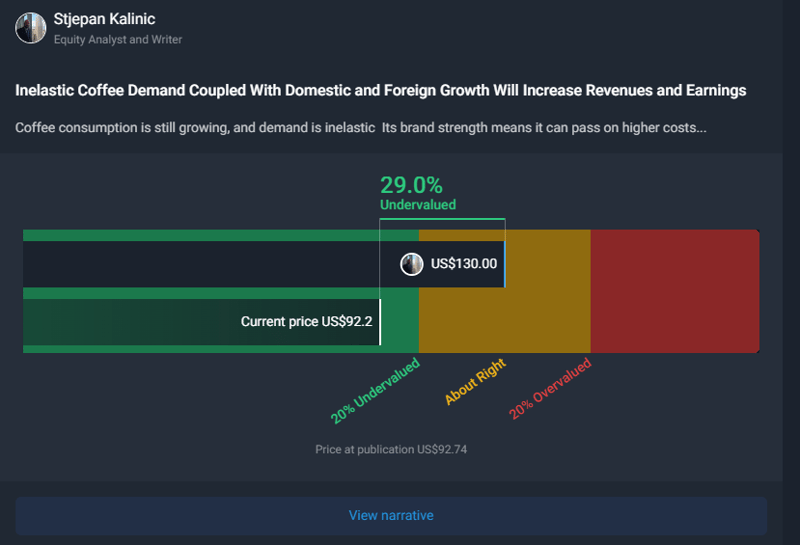Click the 29.0% Undervalued figure
The width and height of the screenshot is (800, 545).
(418, 192)
